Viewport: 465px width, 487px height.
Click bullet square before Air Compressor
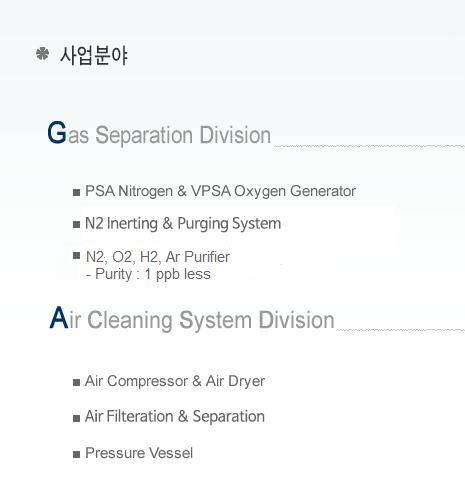pos(76,382)
